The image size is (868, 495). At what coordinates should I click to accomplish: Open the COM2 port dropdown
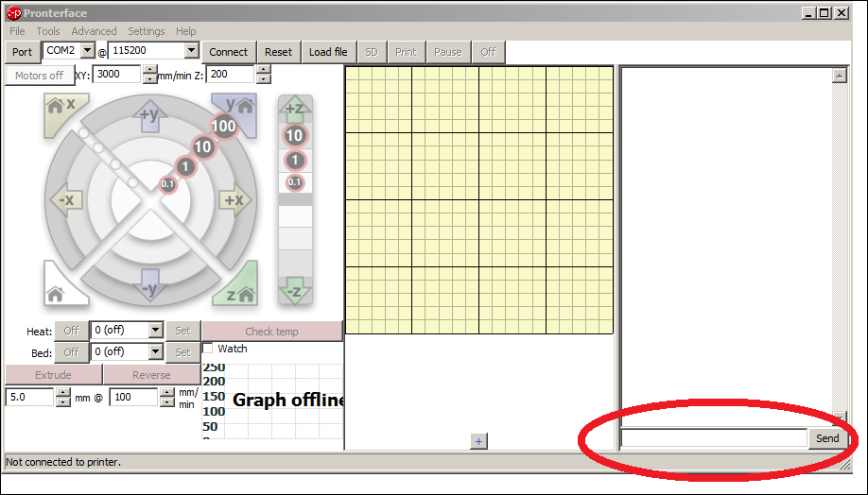(x=88, y=50)
